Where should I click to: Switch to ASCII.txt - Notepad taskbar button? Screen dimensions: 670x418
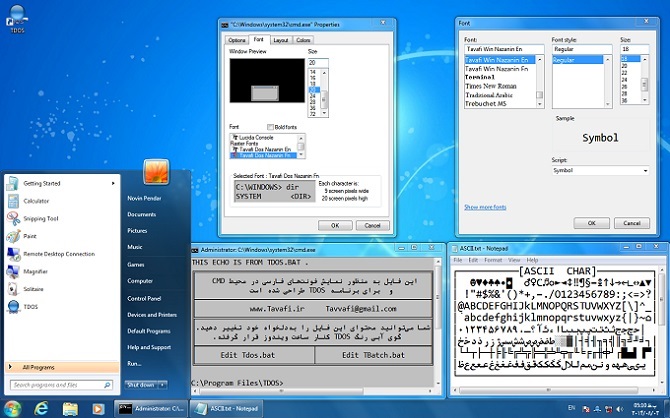coord(226,409)
